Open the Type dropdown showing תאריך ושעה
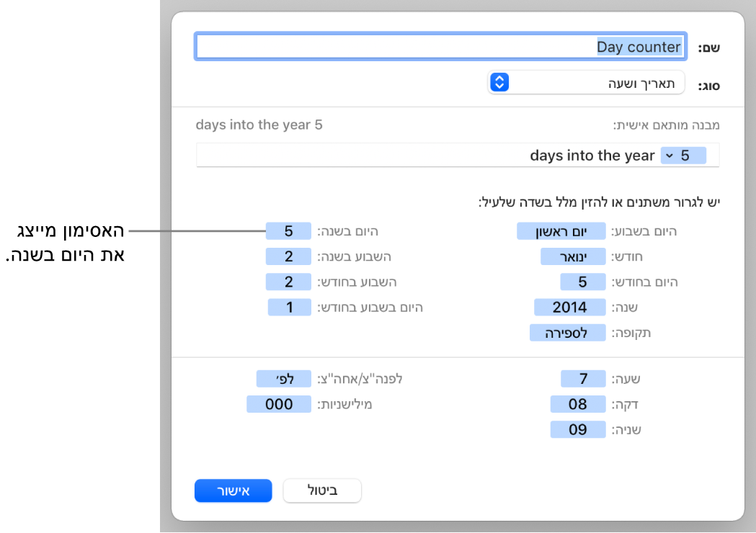 coord(586,83)
